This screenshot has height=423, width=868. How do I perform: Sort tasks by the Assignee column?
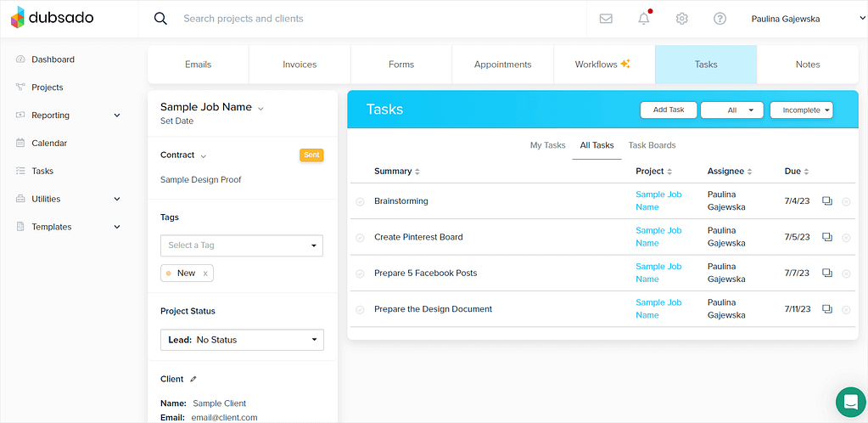pyautogui.click(x=730, y=172)
